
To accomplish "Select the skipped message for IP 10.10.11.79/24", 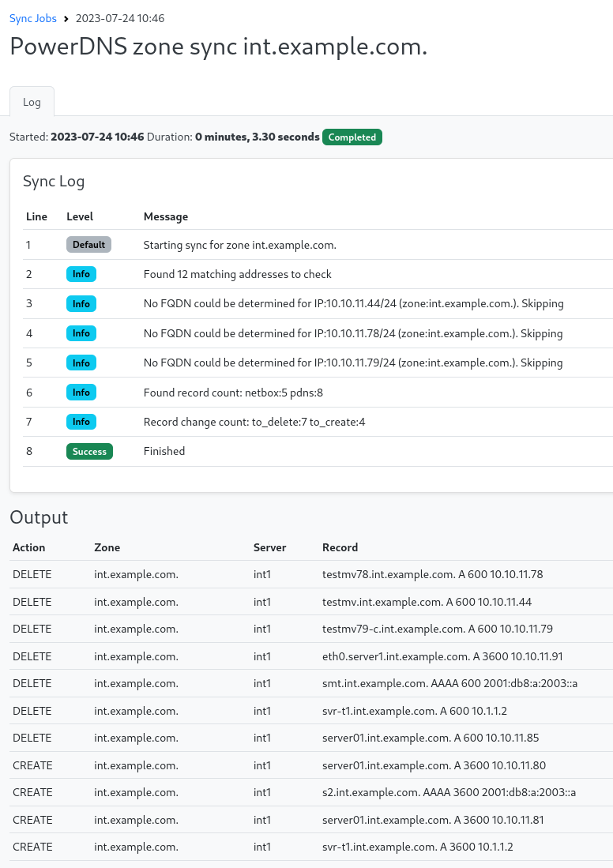I will tap(353, 363).
